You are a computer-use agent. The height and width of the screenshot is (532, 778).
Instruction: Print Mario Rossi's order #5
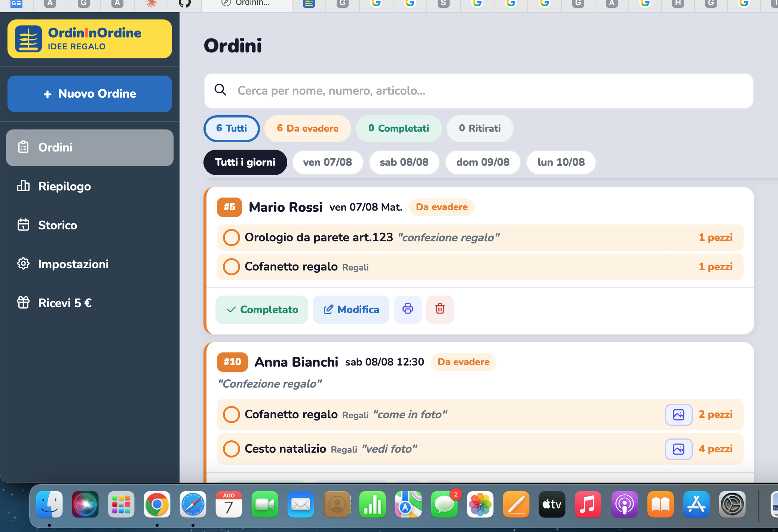(408, 309)
